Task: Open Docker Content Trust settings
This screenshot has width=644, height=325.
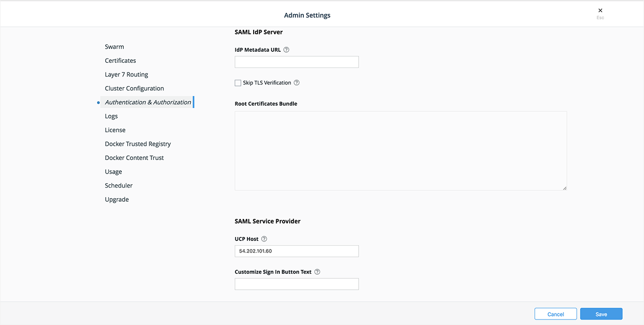Action: pyautogui.click(x=134, y=157)
